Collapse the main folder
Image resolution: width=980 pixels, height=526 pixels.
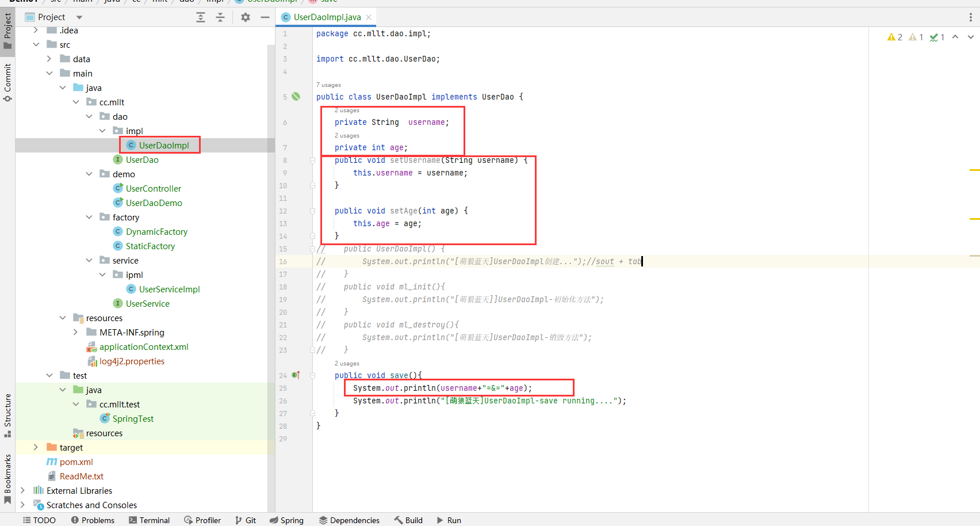(49, 73)
